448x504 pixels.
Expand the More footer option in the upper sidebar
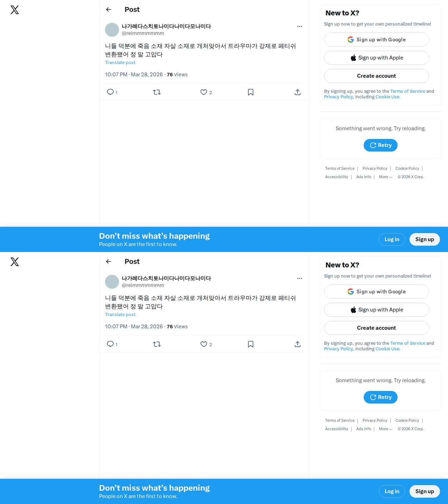[x=386, y=177]
